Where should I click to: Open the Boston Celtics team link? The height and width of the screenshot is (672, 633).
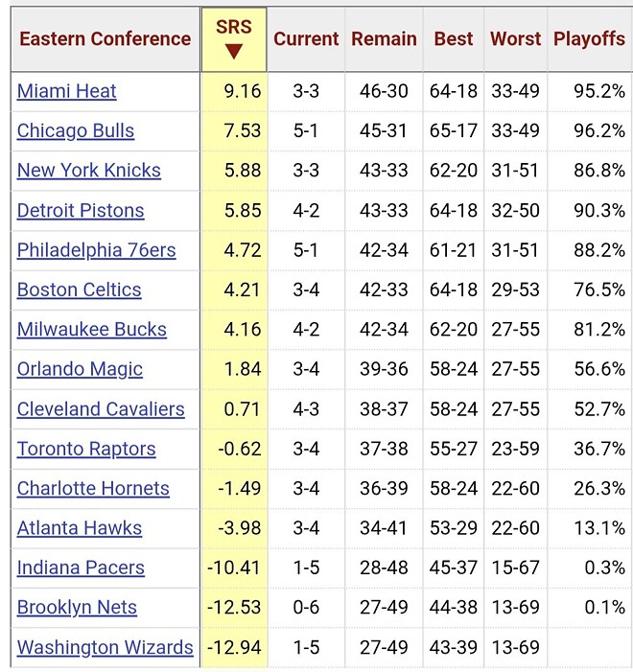pos(80,290)
